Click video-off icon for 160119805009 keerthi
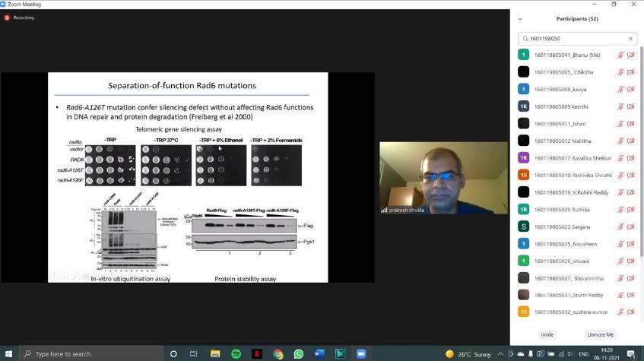This screenshot has width=644, height=361. click(631, 107)
